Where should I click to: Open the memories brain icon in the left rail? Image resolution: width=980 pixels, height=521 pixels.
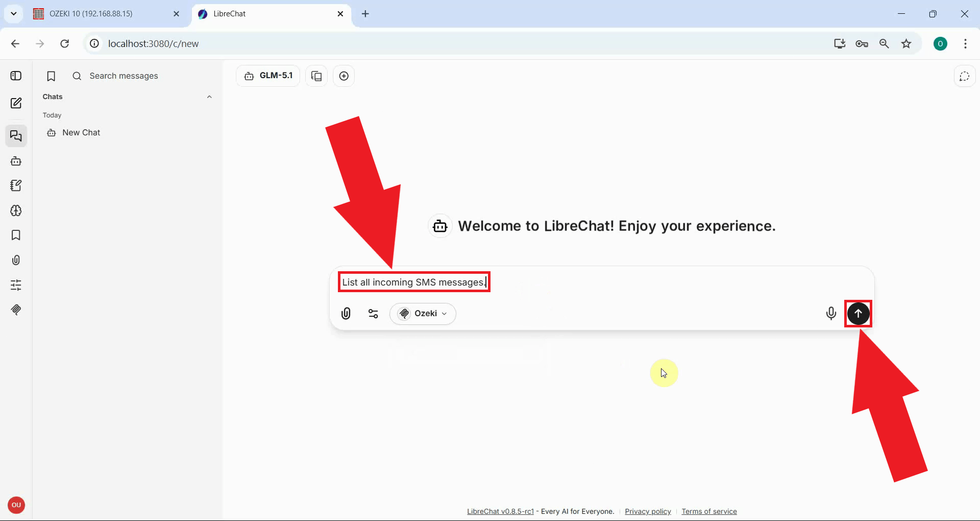pos(16,210)
